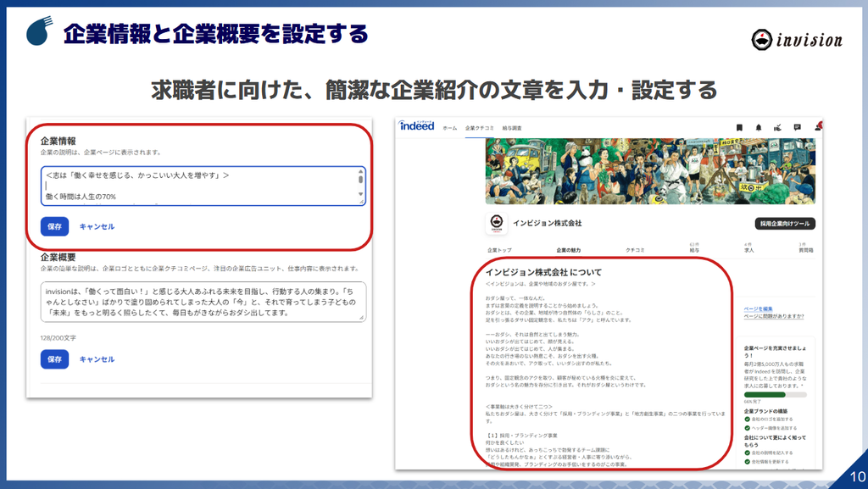Switch to the 質問箱 tab
The height and width of the screenshot is (489, 868).
(x=806, y=247)
